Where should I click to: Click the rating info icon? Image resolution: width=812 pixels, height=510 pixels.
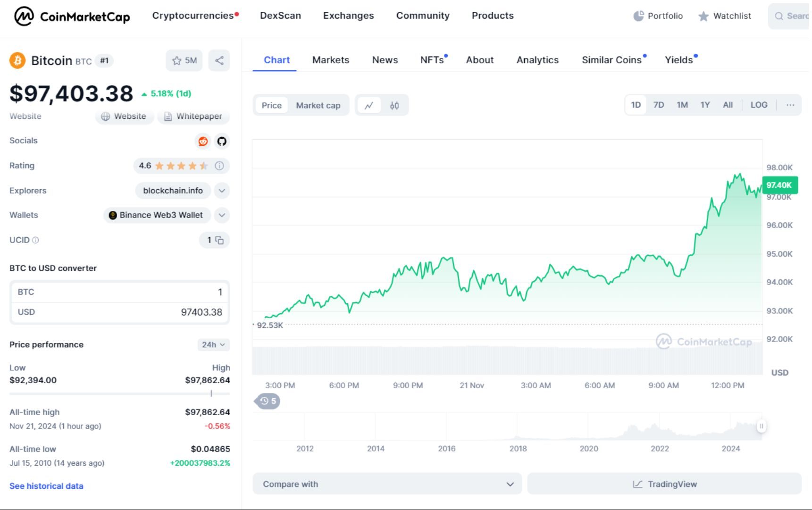(x=219, y=166)
